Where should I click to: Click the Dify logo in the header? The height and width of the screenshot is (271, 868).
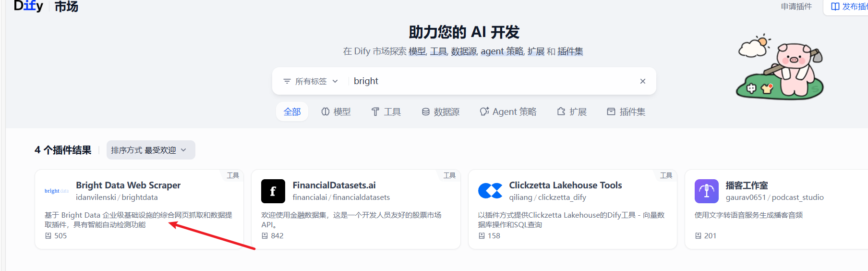coord(28,6)
